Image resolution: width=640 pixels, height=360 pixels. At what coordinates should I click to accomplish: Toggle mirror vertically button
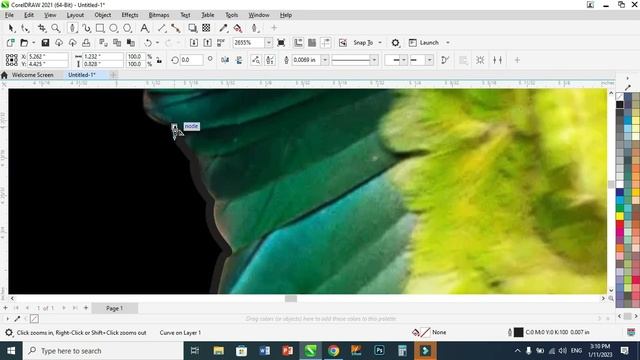click(x=239, y=60)
